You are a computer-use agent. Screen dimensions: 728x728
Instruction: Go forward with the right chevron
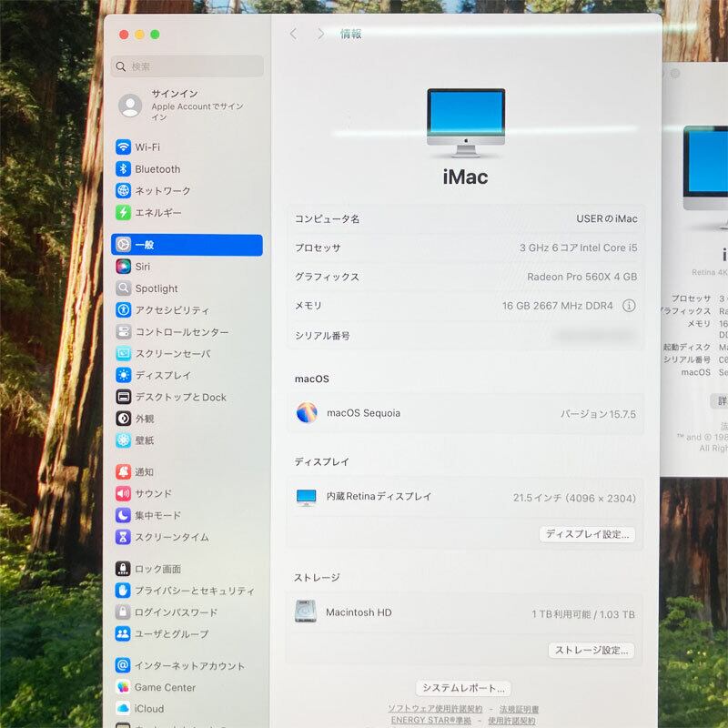coord(320,34)
